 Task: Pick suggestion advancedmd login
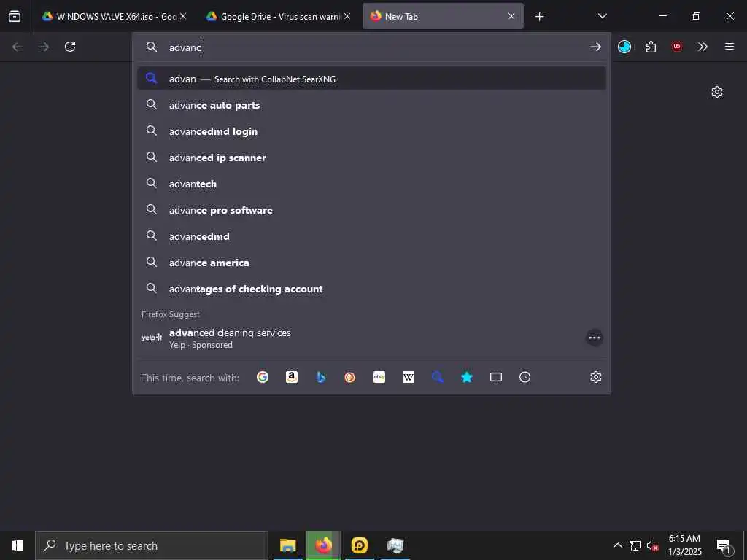[x=371, y=131]
